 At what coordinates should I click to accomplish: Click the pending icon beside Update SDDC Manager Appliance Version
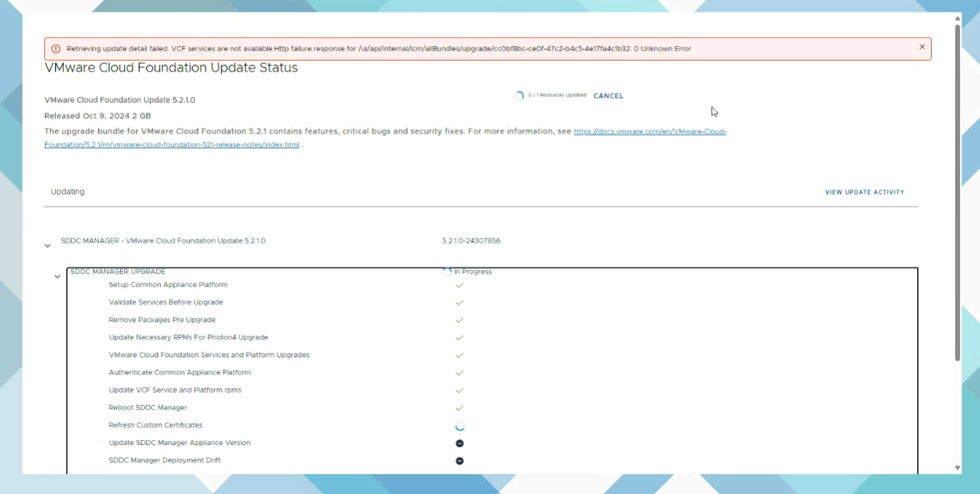click(x=459, y=443)
